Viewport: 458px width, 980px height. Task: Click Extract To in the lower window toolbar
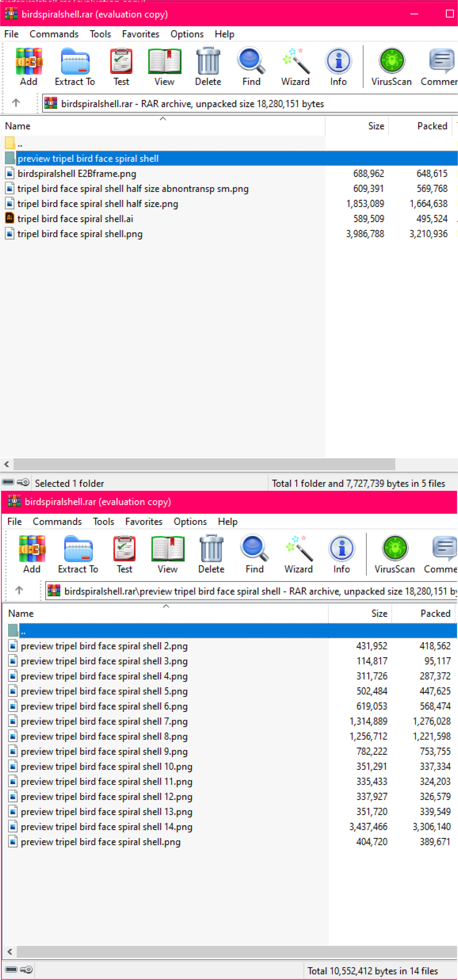[78, 554]
